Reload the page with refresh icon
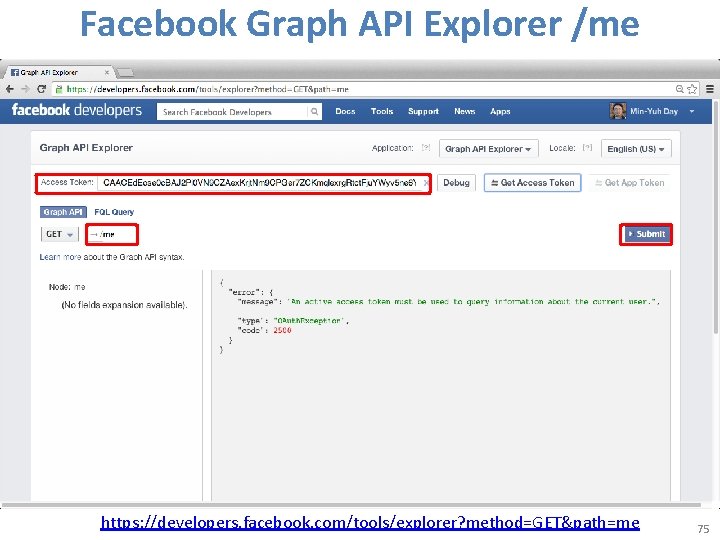 pos(41,89)
